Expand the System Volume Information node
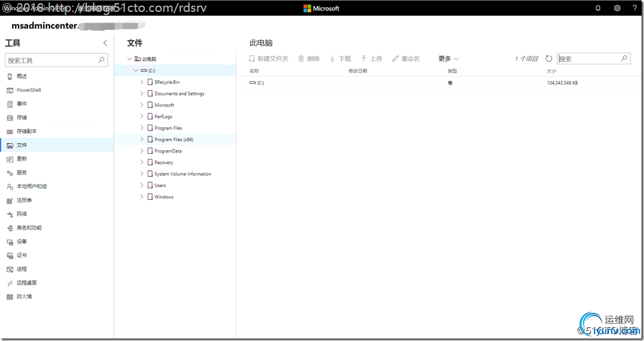Image resolution: width=644 pixels, height=341 pixels. click(x=142, y=174)
